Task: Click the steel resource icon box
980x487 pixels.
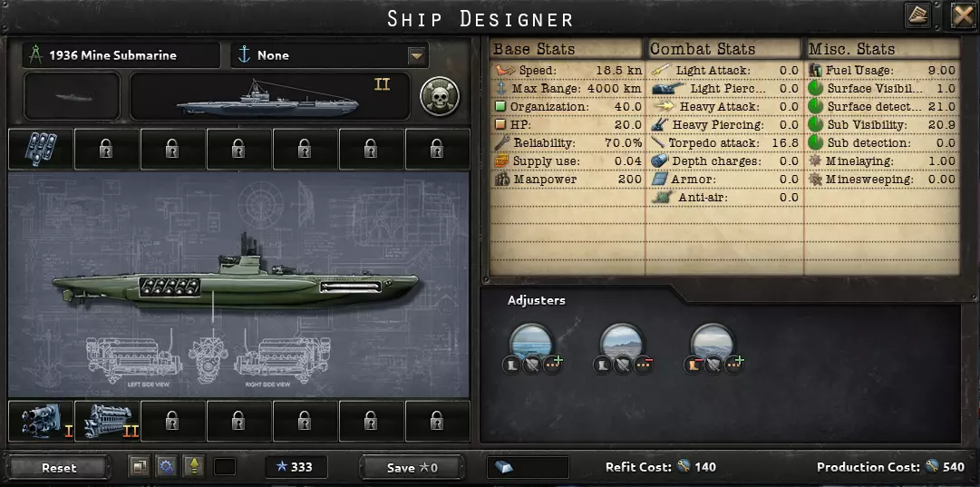Action: [528, 467]
